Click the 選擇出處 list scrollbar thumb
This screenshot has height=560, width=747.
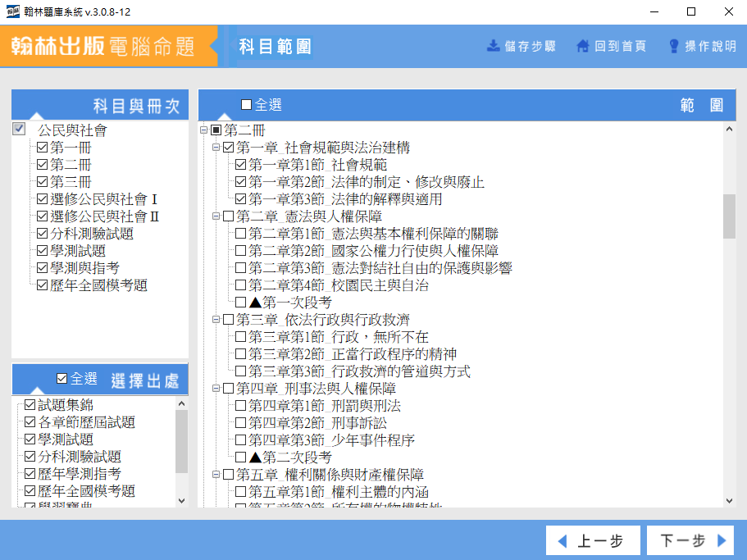tap(181, 441)
